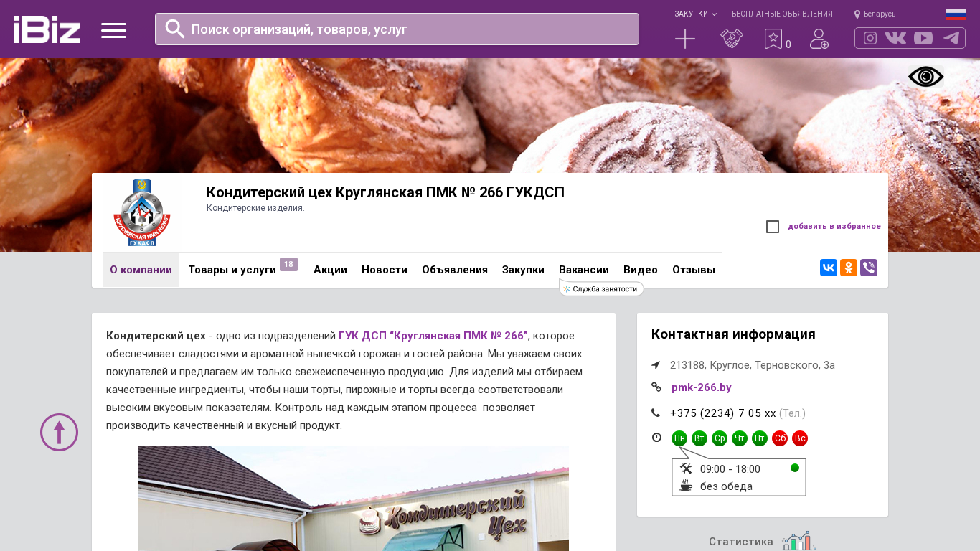The height and width of the screenshot is (551, 980).
Task: Click the iBiz logo
Action: pos(47,29)
